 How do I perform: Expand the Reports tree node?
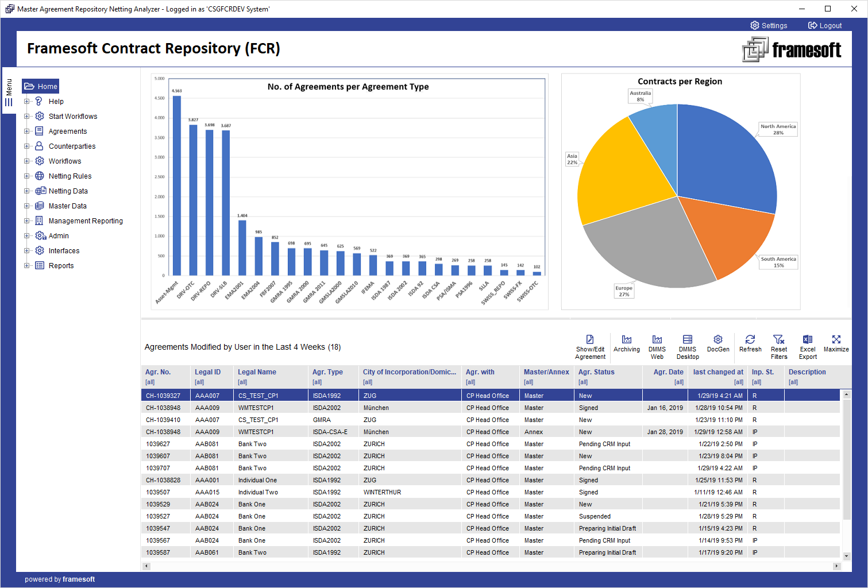coord(26,265)
